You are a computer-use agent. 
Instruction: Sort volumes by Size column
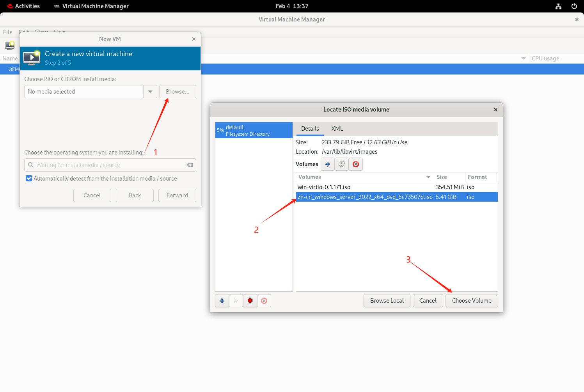449,177
